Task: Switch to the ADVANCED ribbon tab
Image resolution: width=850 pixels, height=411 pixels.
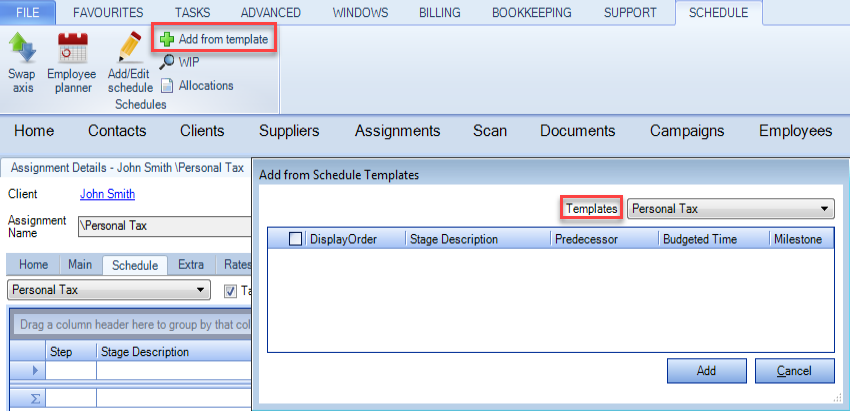Action: [x=271, y=12]
